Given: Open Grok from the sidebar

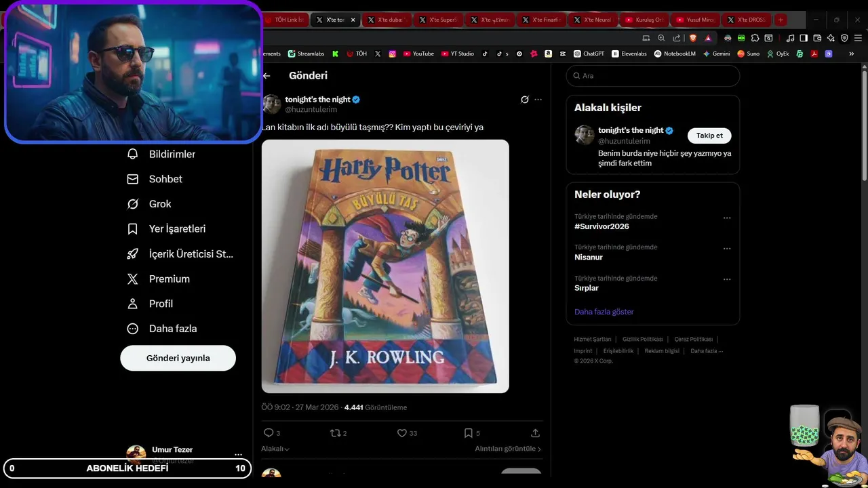Looking at the screenshot, I should tap(149, 204).
